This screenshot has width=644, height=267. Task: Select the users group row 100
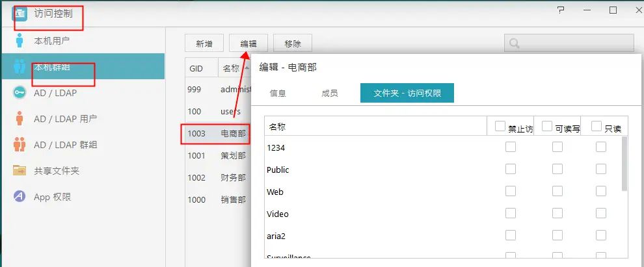point(218,112)
